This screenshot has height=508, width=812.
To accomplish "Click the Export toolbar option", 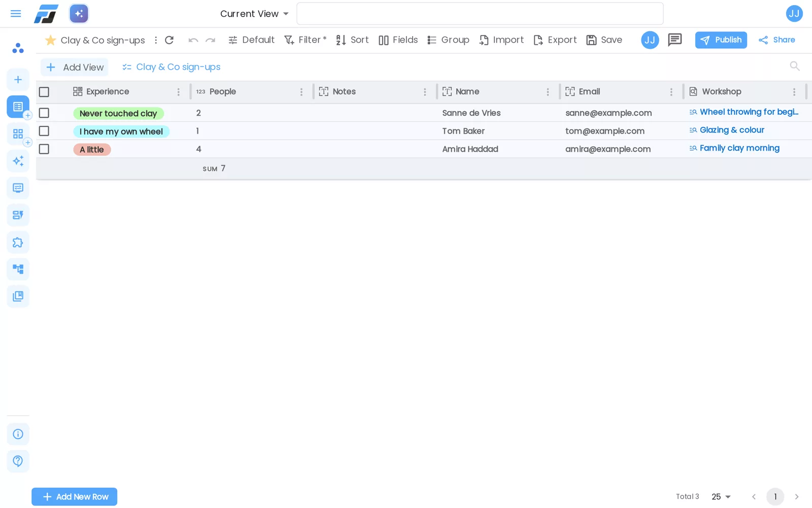I will (x=555, y=40).
